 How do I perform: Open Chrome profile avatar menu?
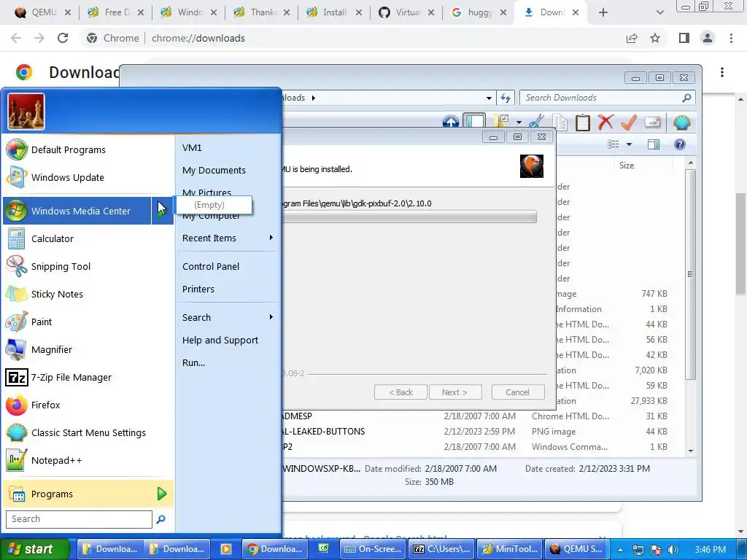coord(708,38)
